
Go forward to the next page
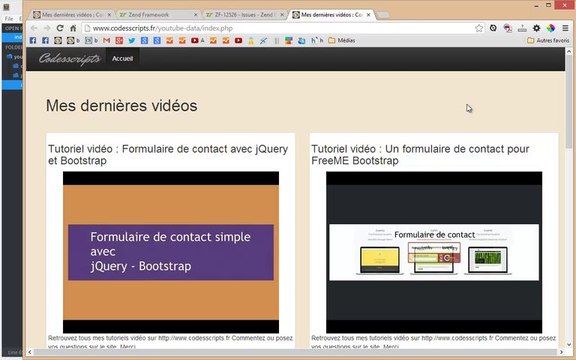[47, 28]
